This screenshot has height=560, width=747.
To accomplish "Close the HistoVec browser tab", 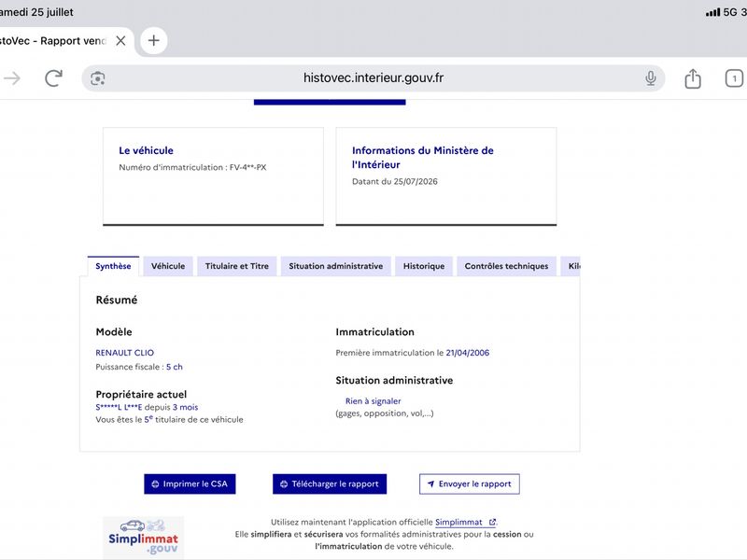I will [x=120, y=41].
